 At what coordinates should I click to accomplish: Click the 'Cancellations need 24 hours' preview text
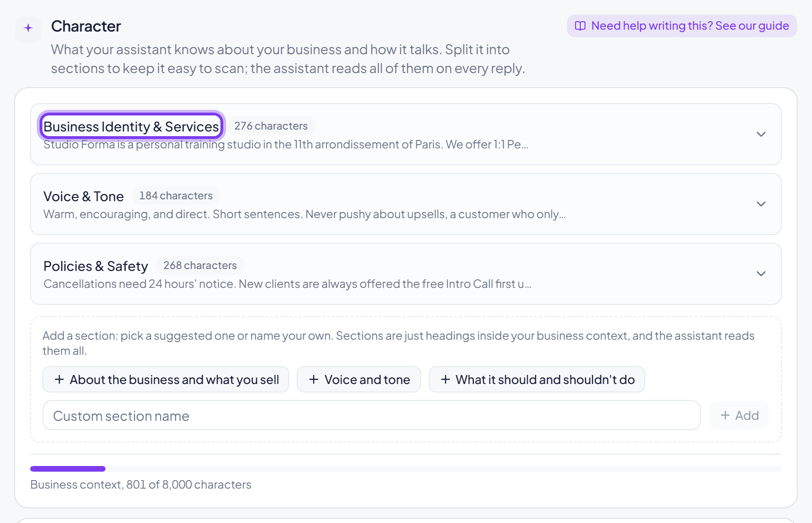coord(287,284)
